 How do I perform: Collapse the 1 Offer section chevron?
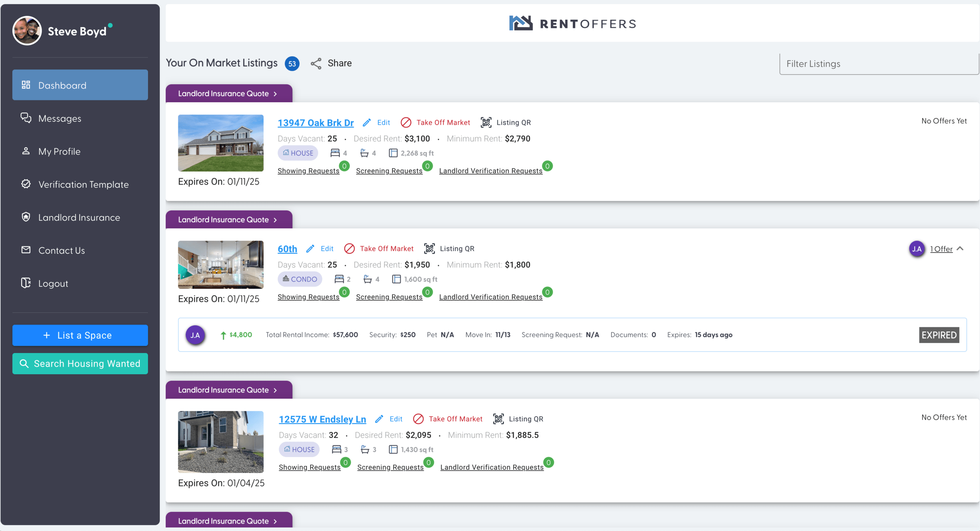point(960,249)
